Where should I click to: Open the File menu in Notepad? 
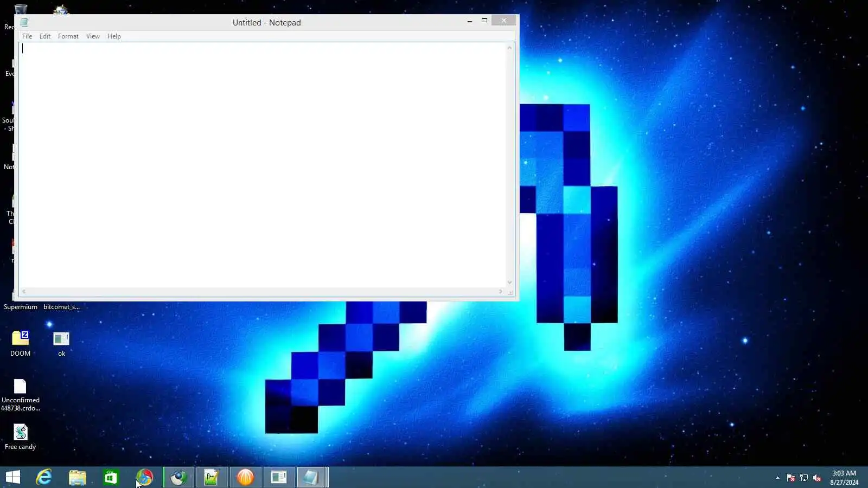pyautogui.click(x=27, y=36)
